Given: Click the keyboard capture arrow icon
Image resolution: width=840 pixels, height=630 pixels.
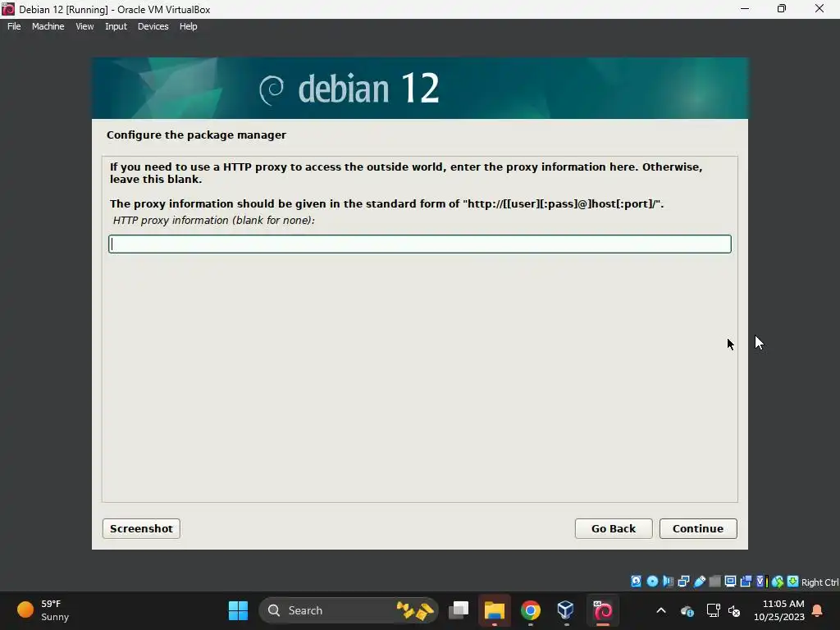Looking at the screenshot, I should 793,582.
